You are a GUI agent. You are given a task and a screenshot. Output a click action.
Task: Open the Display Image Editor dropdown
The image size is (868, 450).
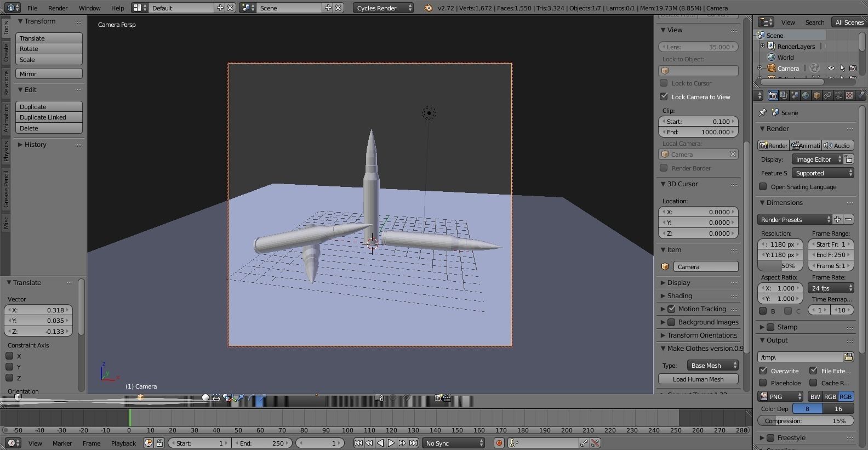817,159
